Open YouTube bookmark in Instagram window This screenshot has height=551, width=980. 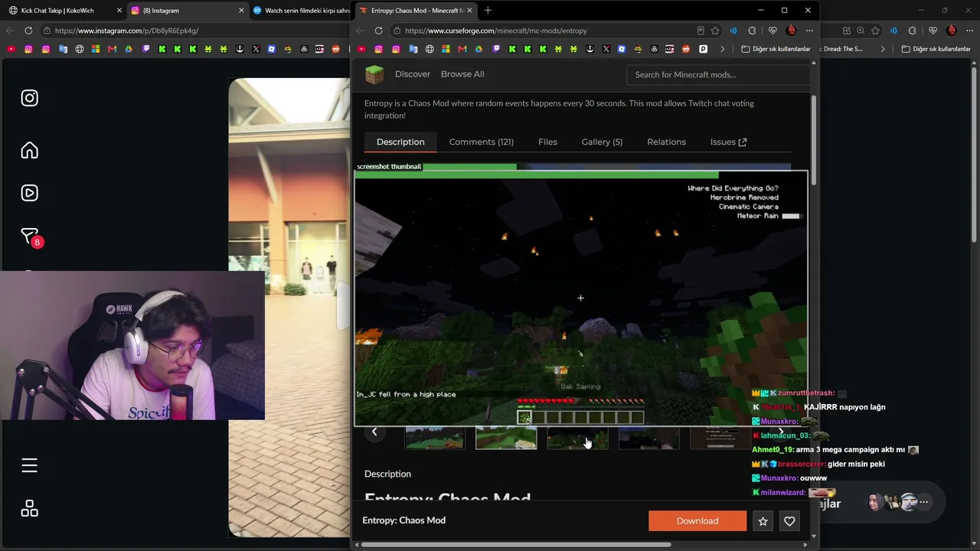[11, 49]
